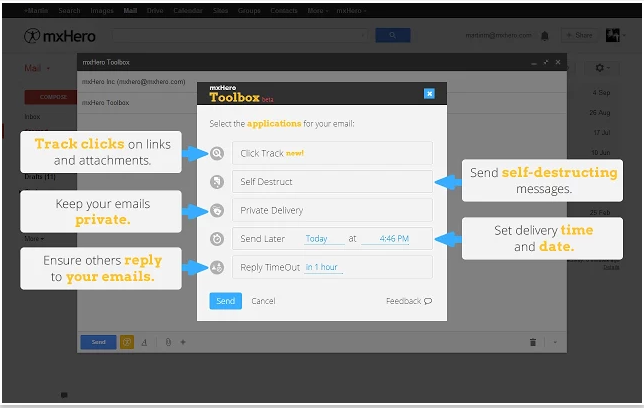Open more options arrow in compose toolbar
644x408 pixels.
555,342
